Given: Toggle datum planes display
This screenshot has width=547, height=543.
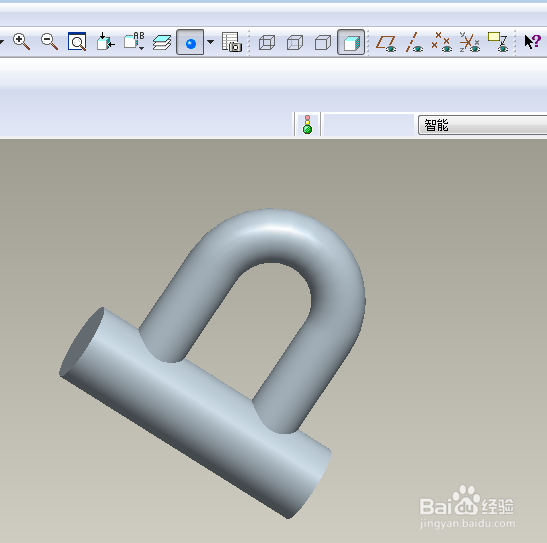Looking at the screenshot, I should coord(386,43).
